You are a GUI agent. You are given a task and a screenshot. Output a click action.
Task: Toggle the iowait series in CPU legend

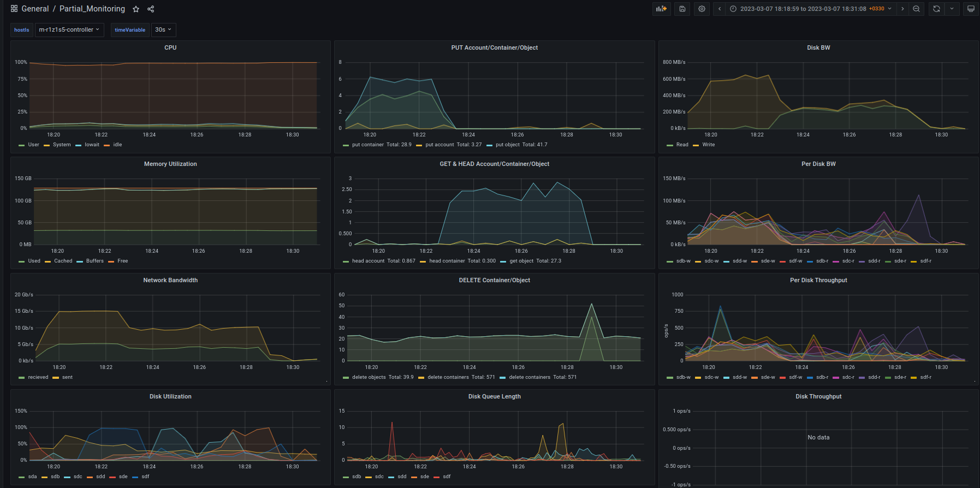click(92, 145)
